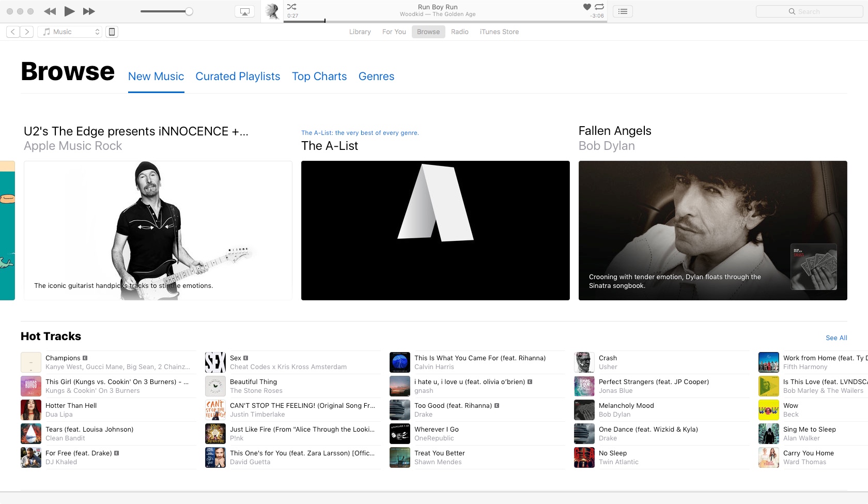Click This Is What You Came For artwork
The width and height of the screenshot is (868, 504).
400,362
